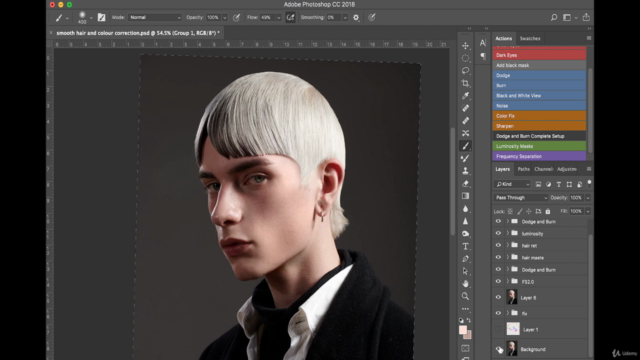Screen dimensions: 640x360
Task: Select the Elliptical Marquee tool
Action: point(465,58)
